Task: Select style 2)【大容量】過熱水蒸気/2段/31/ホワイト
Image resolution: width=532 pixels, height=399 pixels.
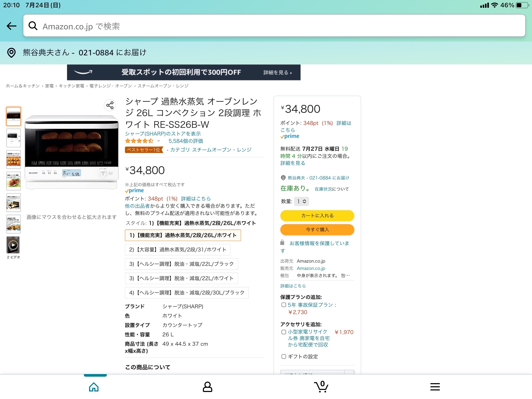Action: pyautogui.click(x=178, y=250)
